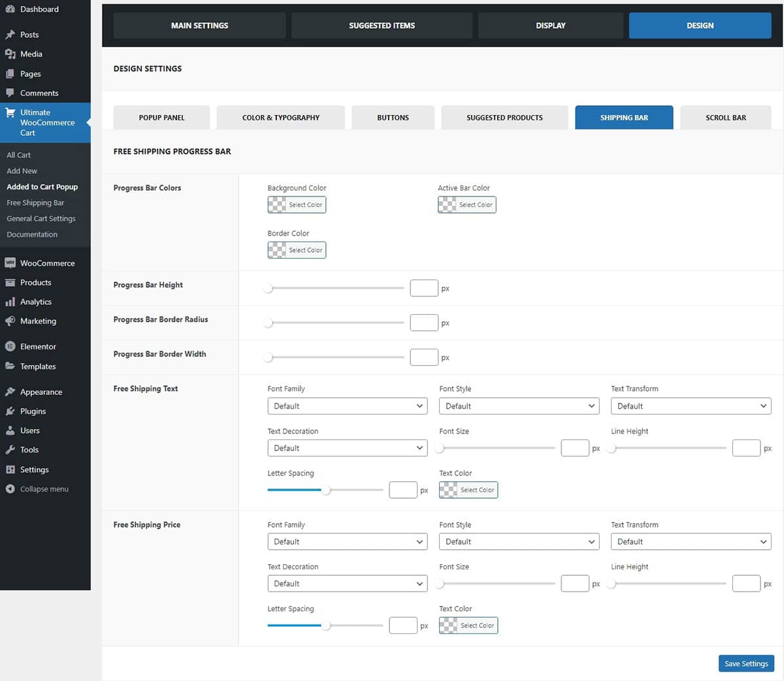The width and height of the screenshot is (784, 681).
Task: Open the Add New submenu link
Action: point(22,171)
